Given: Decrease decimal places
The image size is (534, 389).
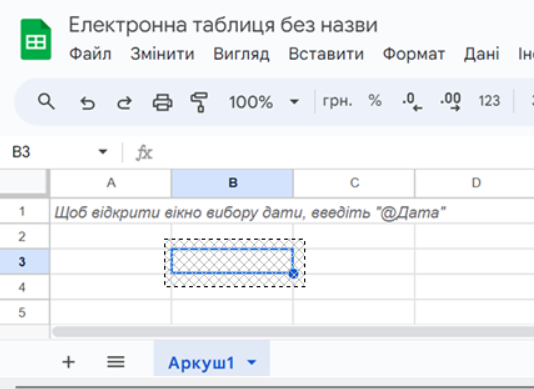Looking at the screenshot, I should [x=412, y=102].
